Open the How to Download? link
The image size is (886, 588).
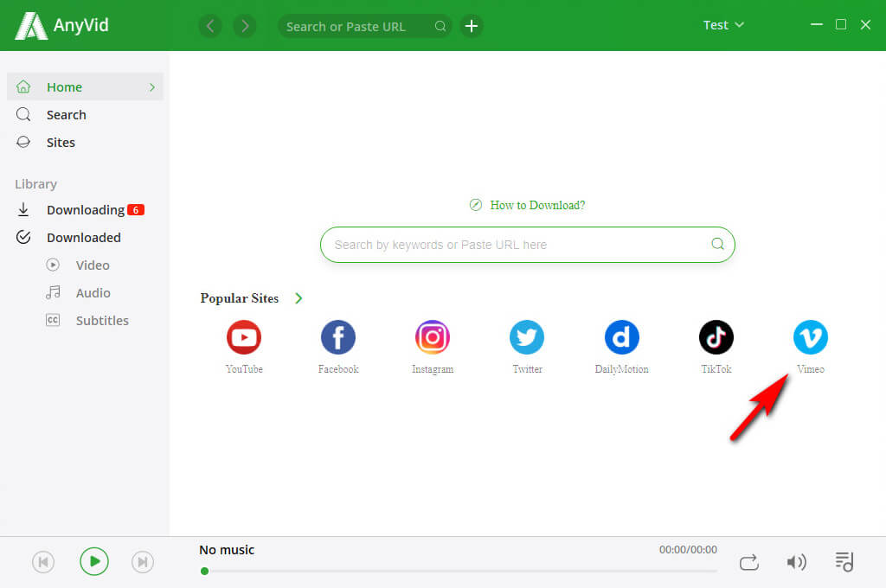537,205
